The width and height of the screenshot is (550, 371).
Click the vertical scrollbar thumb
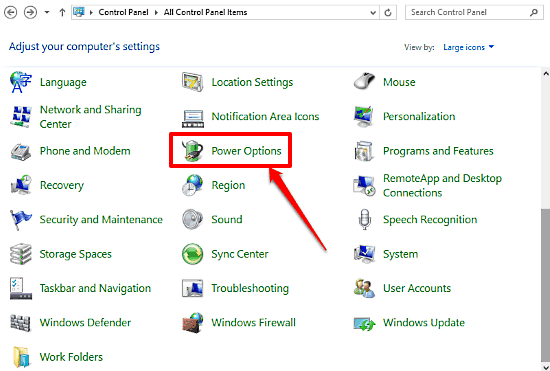[x=546, y=284]
